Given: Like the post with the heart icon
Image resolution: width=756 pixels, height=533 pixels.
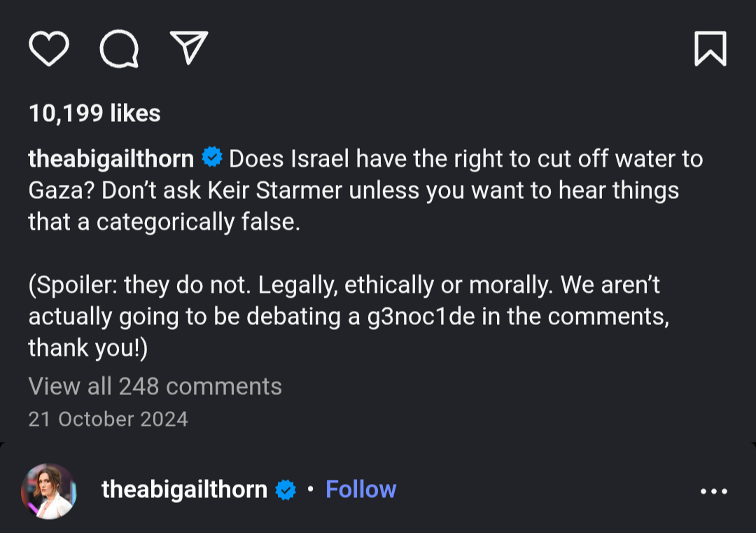Looking at the screenshot, I should coord(49,48).
